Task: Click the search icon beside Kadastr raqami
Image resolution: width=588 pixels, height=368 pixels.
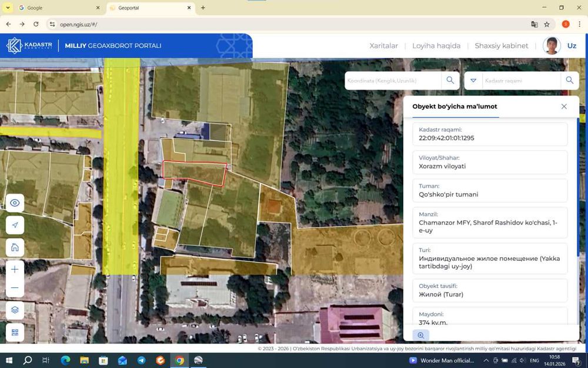Action: (569, 80)
